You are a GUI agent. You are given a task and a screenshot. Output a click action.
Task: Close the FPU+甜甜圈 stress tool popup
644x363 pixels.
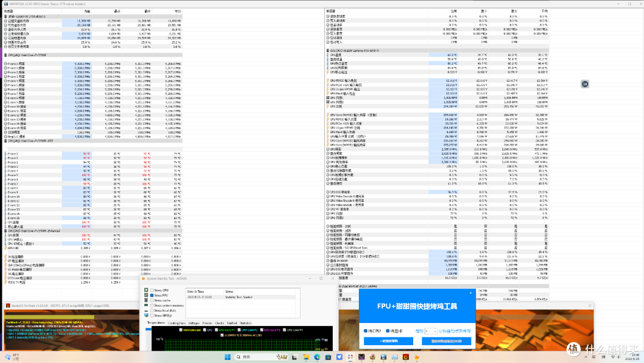pos(470,293)
